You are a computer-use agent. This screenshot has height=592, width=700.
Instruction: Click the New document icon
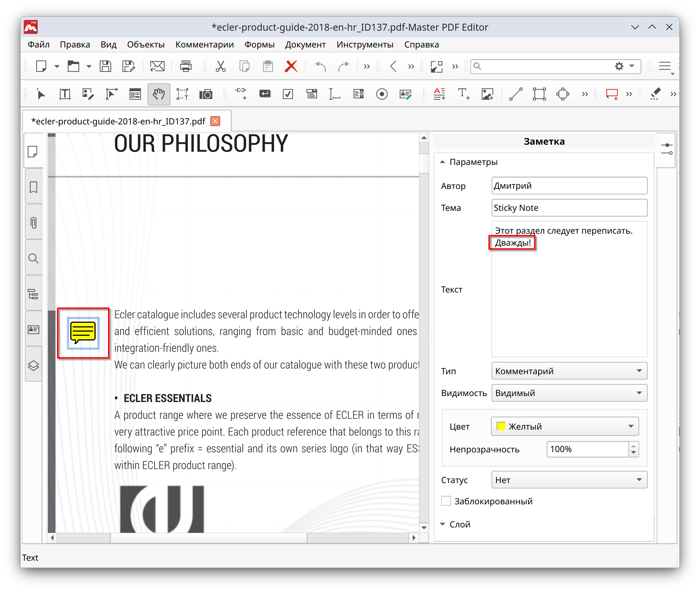pyautogui.click(x=41, y=66)
